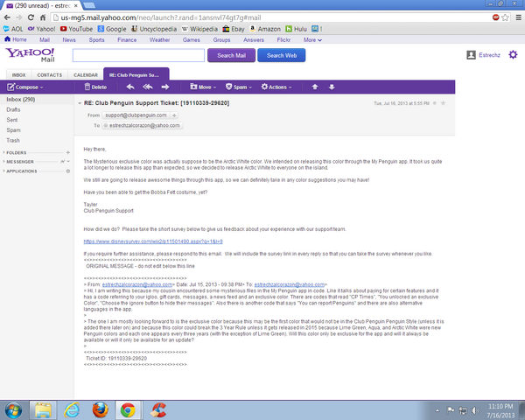The image size is (525, 420).
Task: Go to Yahoo Home link
Action: coord(16,39)
